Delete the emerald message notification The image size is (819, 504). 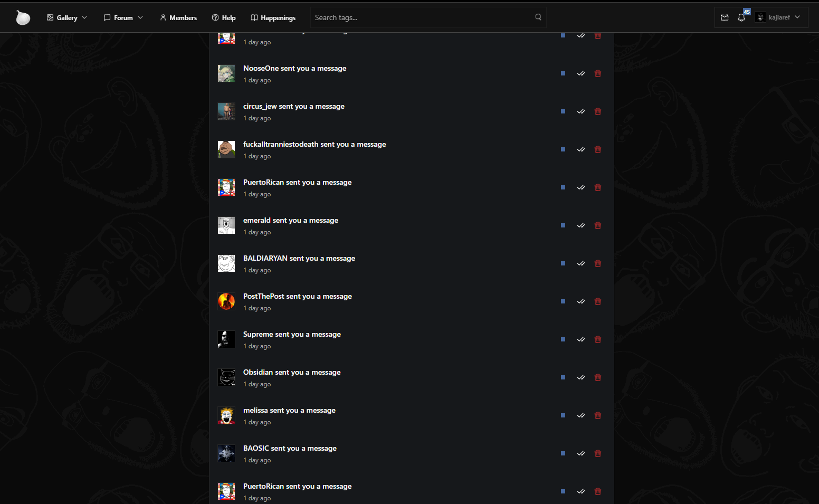(x=598, y=225)
